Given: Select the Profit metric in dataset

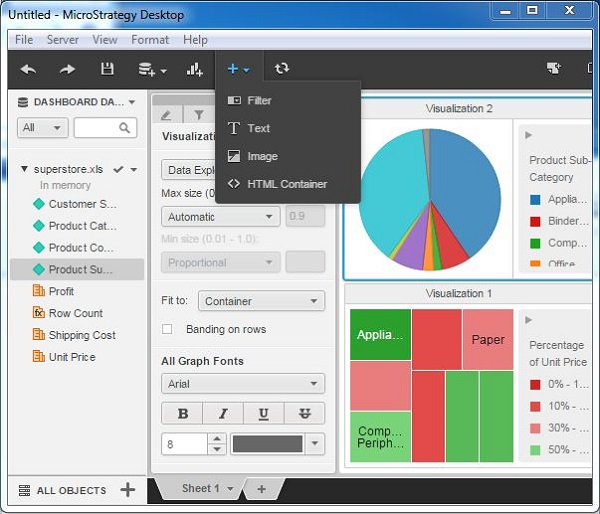Looking at the screenshot, I should pyautogui.click(x=61, y=291).
